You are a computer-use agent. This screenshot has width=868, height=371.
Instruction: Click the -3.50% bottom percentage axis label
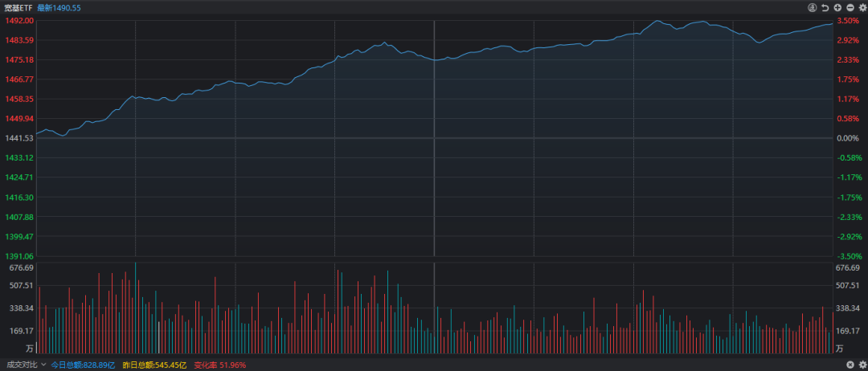coord(850,256)
